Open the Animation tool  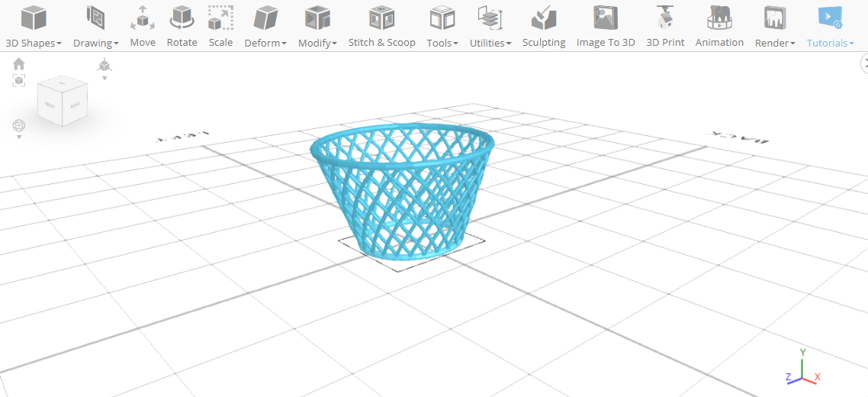(719, 26)
